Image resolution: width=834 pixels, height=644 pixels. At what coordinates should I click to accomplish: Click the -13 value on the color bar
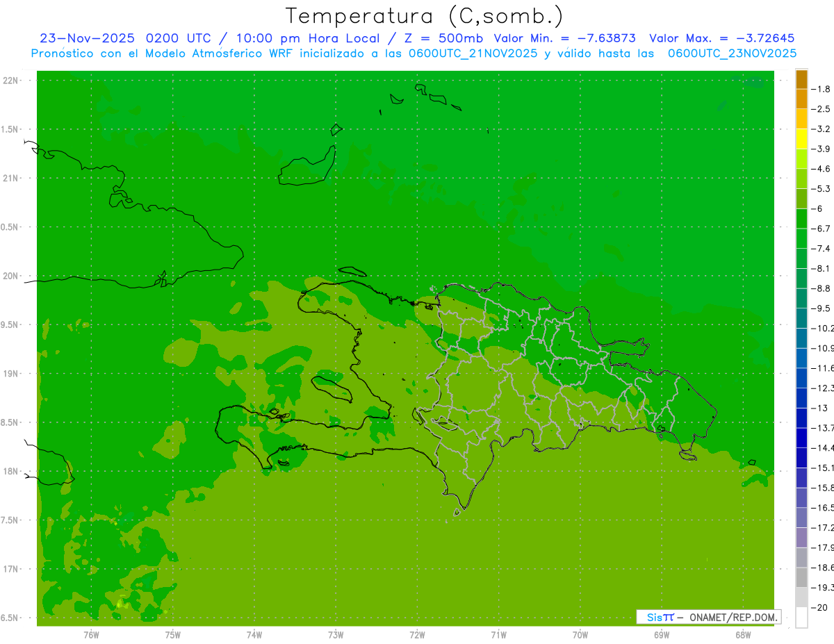click(820, 408)
